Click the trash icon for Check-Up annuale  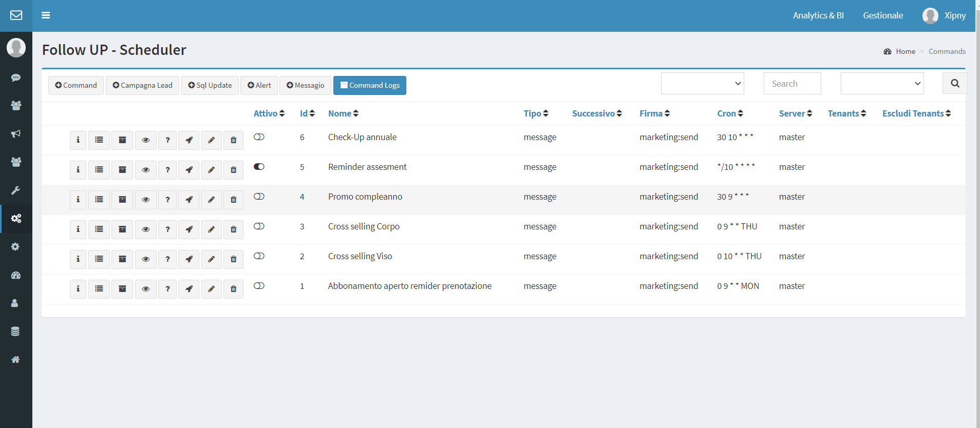pos(234,140)
